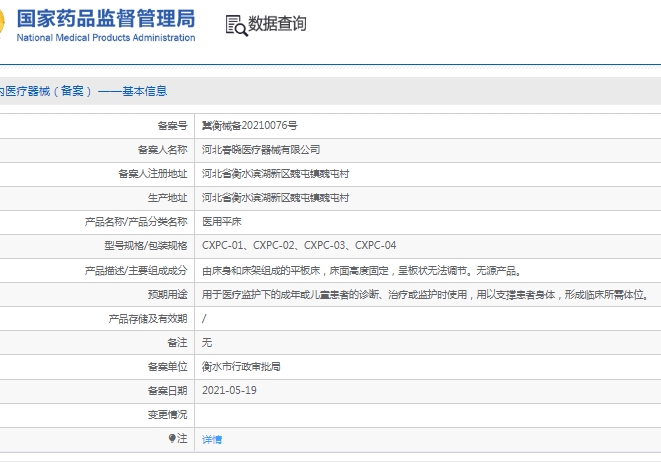Click the 预期用途 row label
The image size is (661, 470).
pos(167,295)
